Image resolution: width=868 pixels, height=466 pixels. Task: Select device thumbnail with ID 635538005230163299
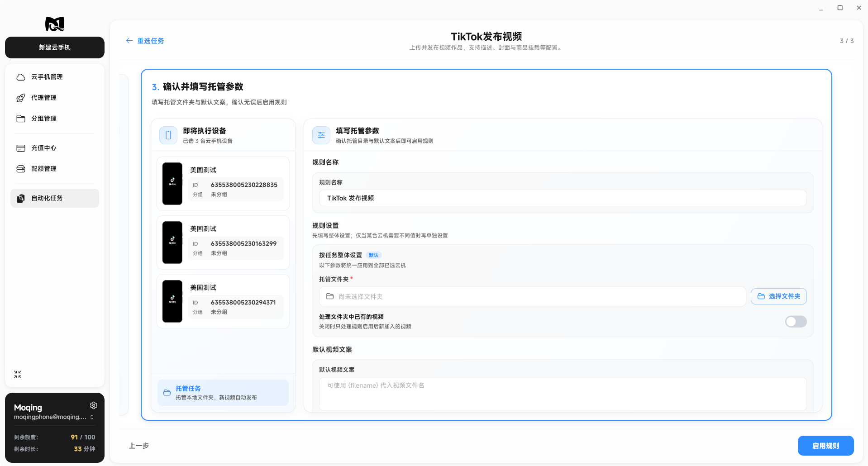click(172, 243)
